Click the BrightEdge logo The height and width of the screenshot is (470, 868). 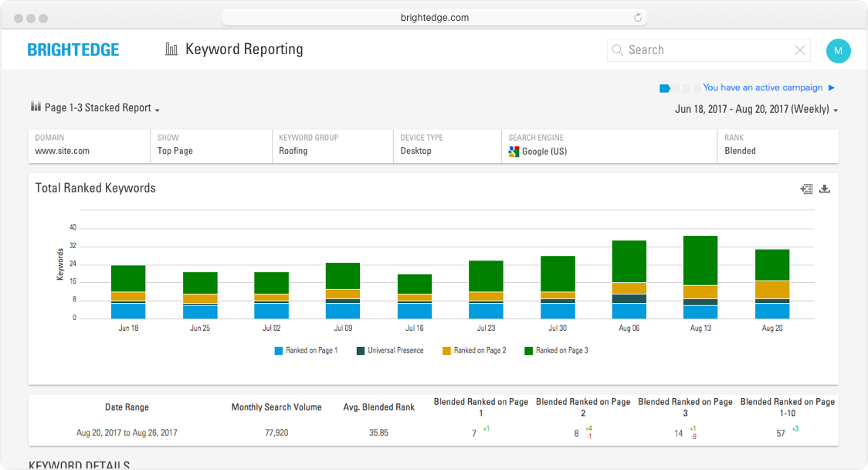[x=73, y=50]
